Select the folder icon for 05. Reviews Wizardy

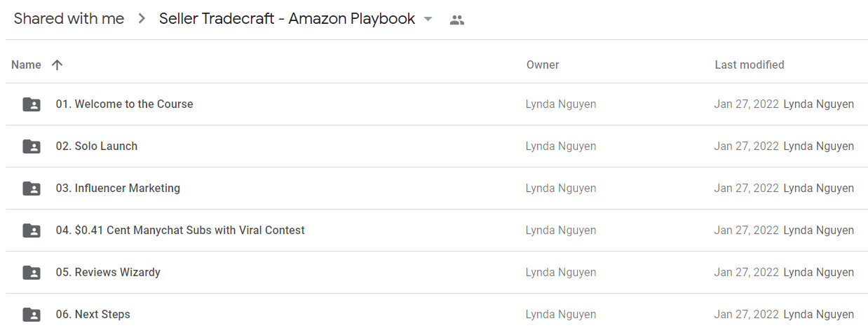[32, 273]
